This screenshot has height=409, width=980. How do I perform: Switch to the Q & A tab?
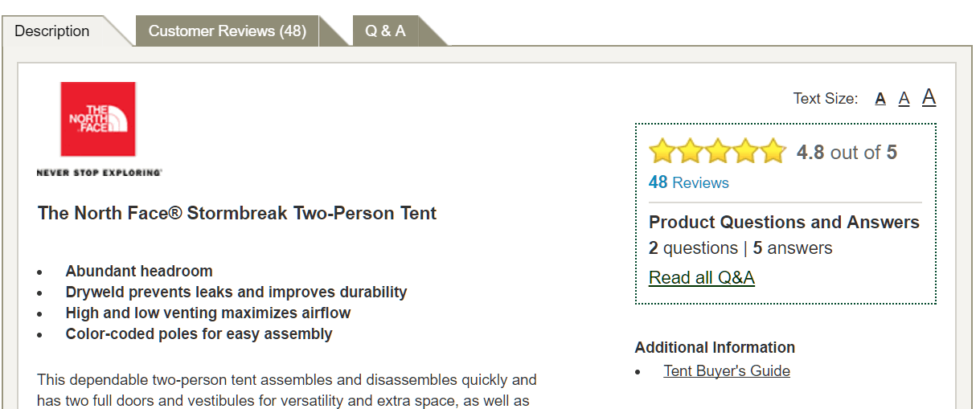pos(385,31)
